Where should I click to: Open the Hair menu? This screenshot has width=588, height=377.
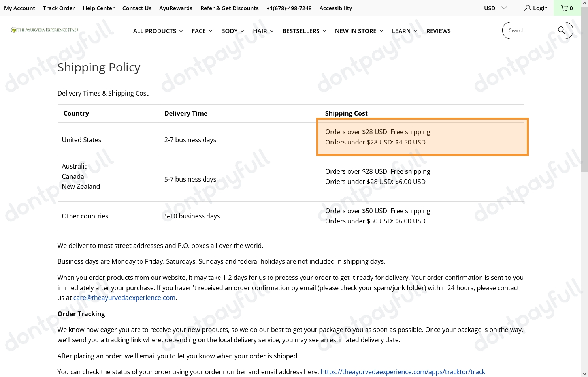coord(263,31)
